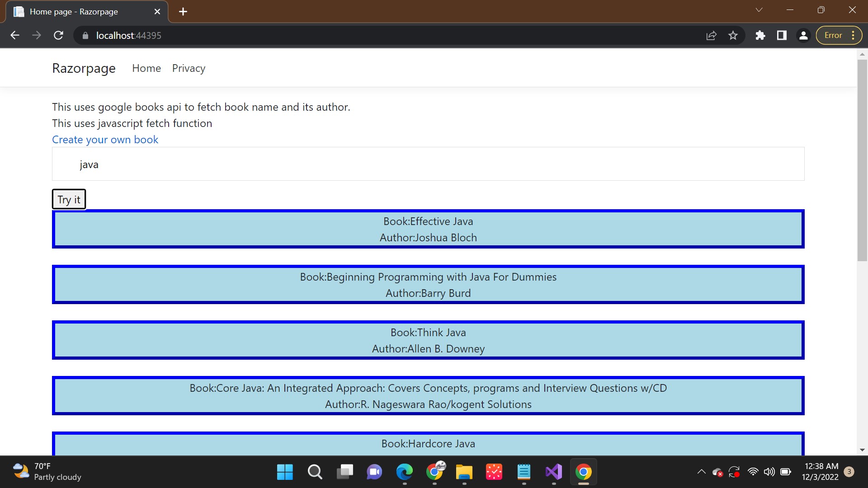Bookmark this tab with the star icon
This screenshot has width=868, height=488.
pos(733,35)
